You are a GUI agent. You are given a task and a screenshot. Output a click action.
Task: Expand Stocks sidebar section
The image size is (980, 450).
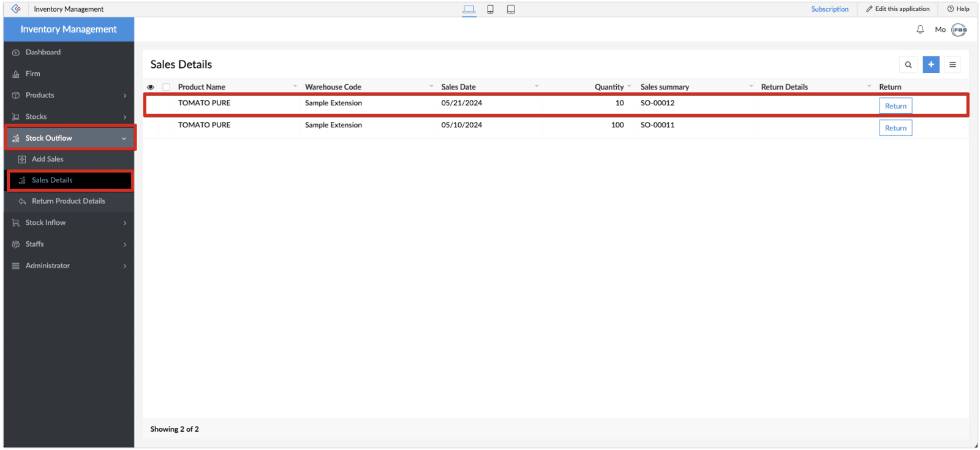[69, 116]
